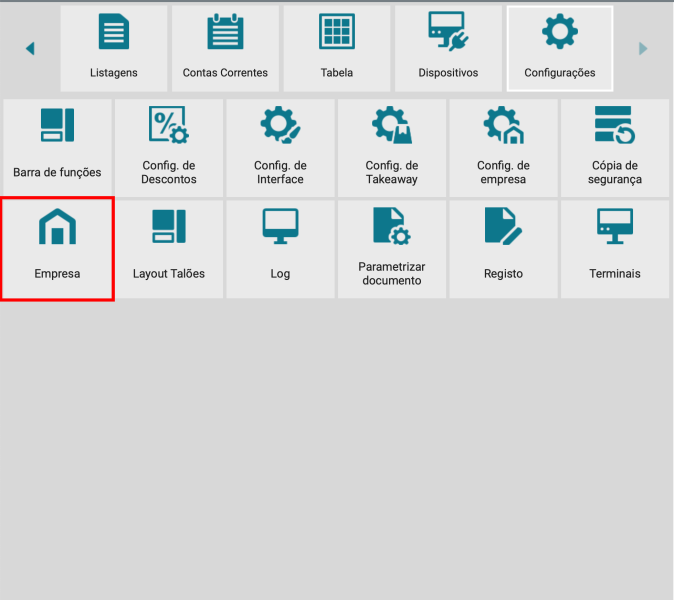674x600 pixels.
Task: Open the Tabela section
Action: click(336, 48)
